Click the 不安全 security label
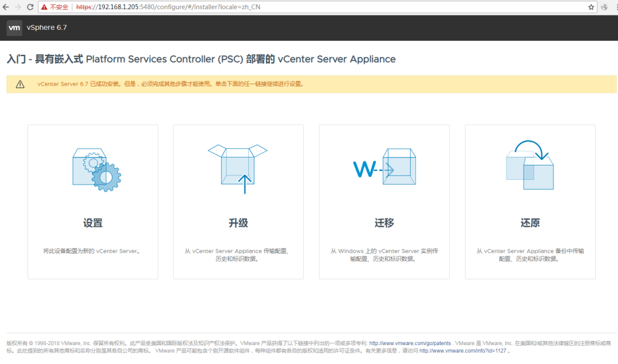The image size is (618, 364). (59, 7)
